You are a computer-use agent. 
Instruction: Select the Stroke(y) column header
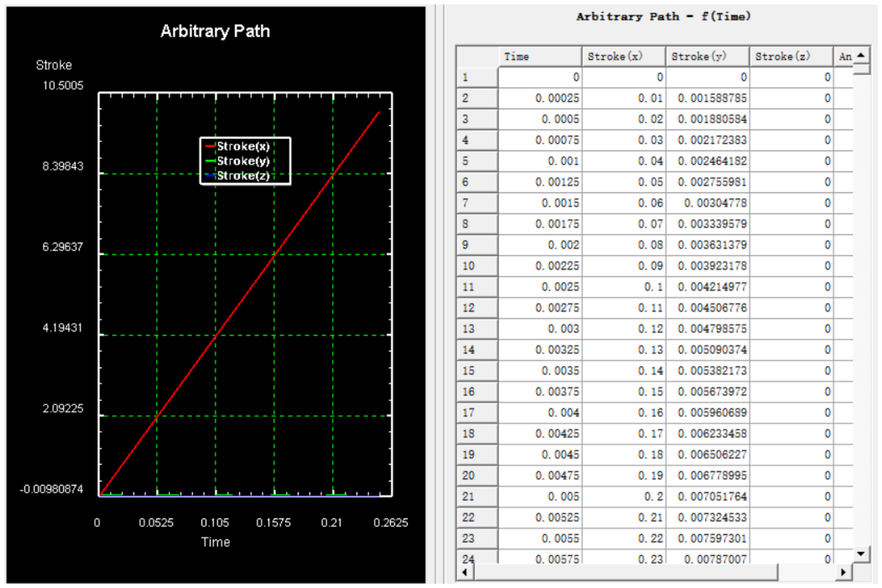(708, 57)
